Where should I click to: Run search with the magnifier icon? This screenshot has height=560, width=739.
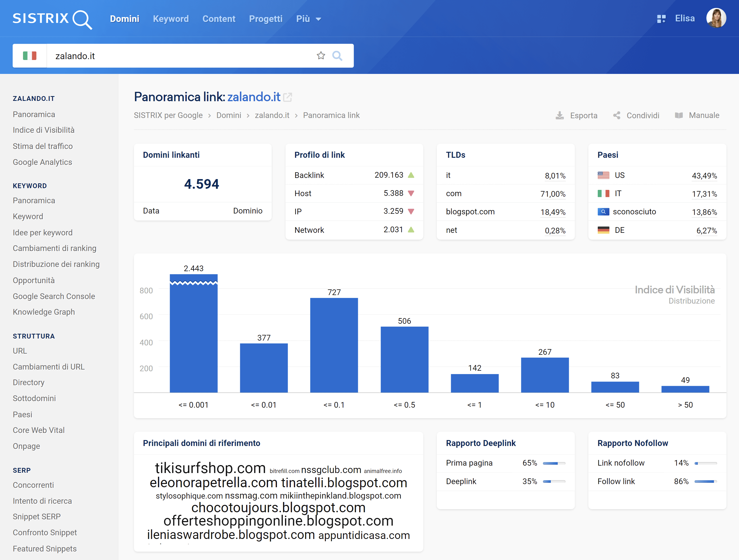point(337,56)
